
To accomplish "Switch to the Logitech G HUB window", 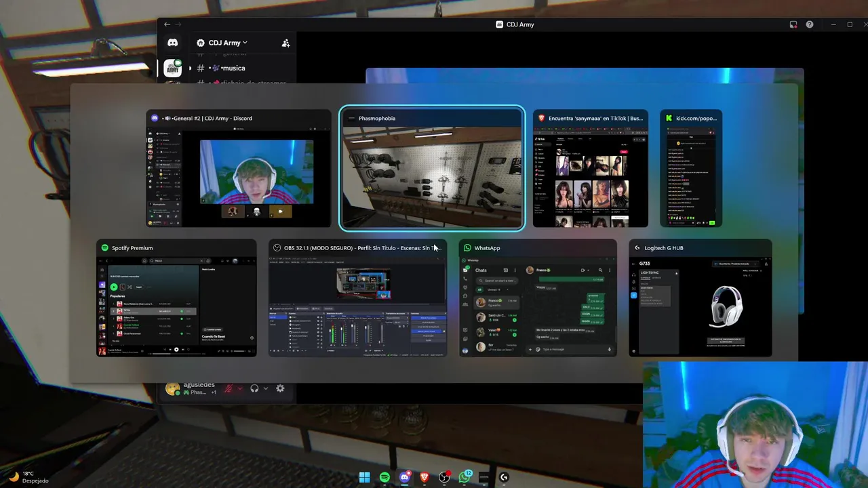I will (x=701, y=298).
